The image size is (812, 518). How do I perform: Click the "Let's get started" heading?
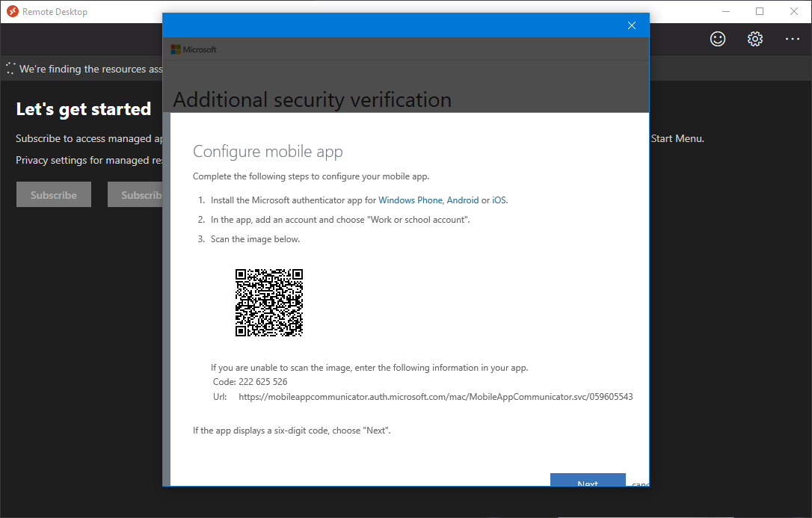coord(84,109)
